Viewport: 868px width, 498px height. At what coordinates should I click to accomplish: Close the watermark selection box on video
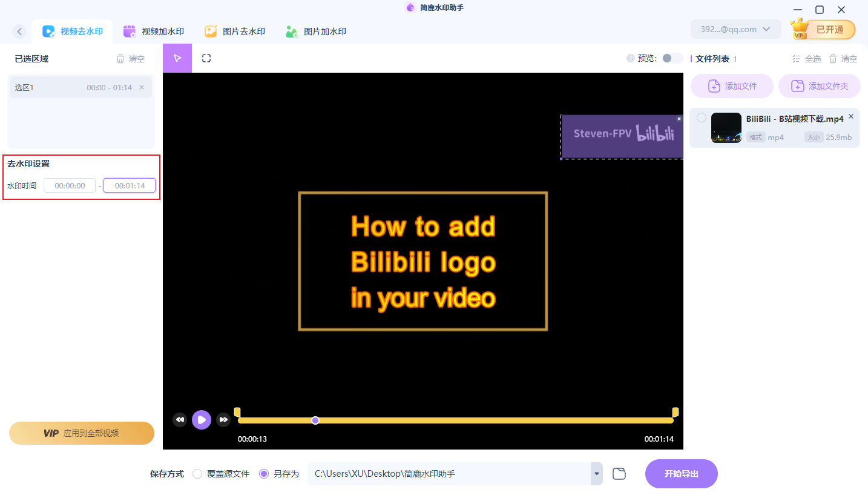pos(679,119)
